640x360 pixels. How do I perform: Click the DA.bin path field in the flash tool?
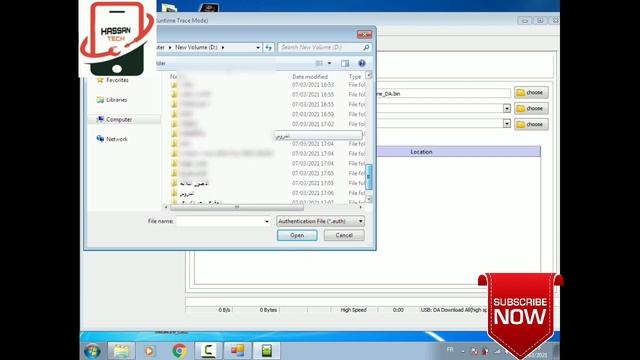pyautogui.click(x=443, y=94)
